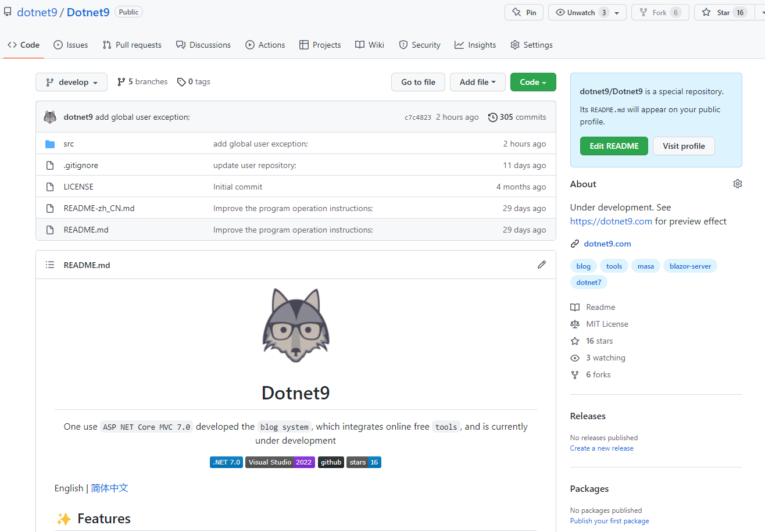
Task: Click the .gitignore file icon
Action: 50,165
